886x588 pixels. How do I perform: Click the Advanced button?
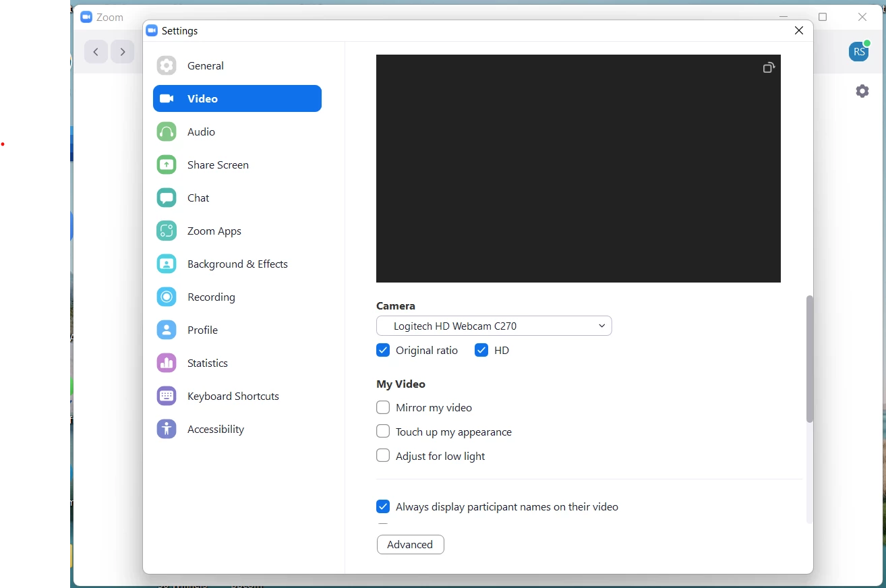411,545
